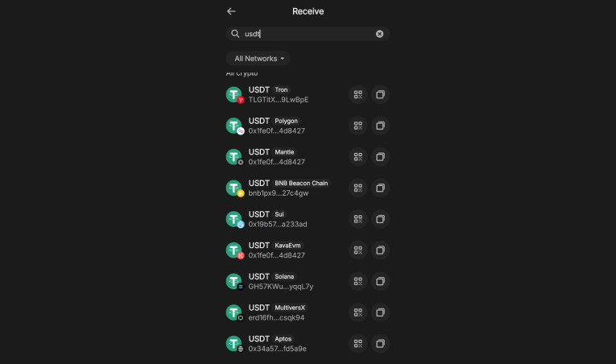Click the USDT Sui token logo
Image resolution: width=616 pixels, height=364 pixels.
click(234, 219)
